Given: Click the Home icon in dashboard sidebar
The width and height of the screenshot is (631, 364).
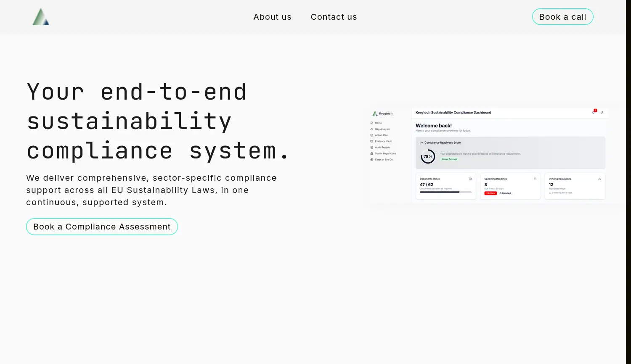Looking at the screenshot, I should tap(372, 123).
